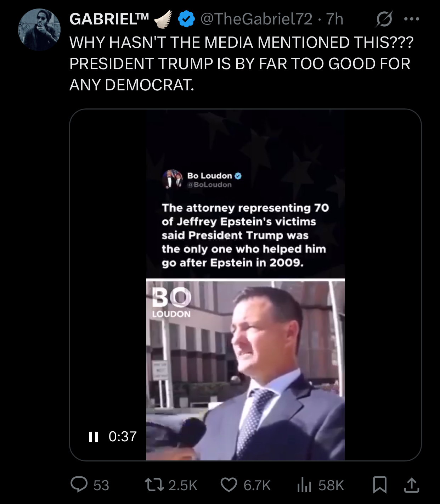Open the three-dot more options menu
440x504 pixels.
[412, 19]
